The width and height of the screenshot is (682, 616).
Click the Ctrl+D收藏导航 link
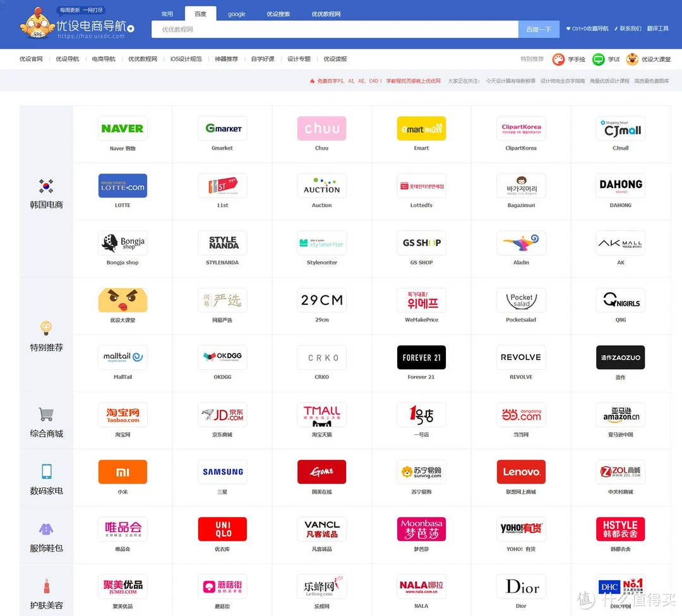coord(587,28)
